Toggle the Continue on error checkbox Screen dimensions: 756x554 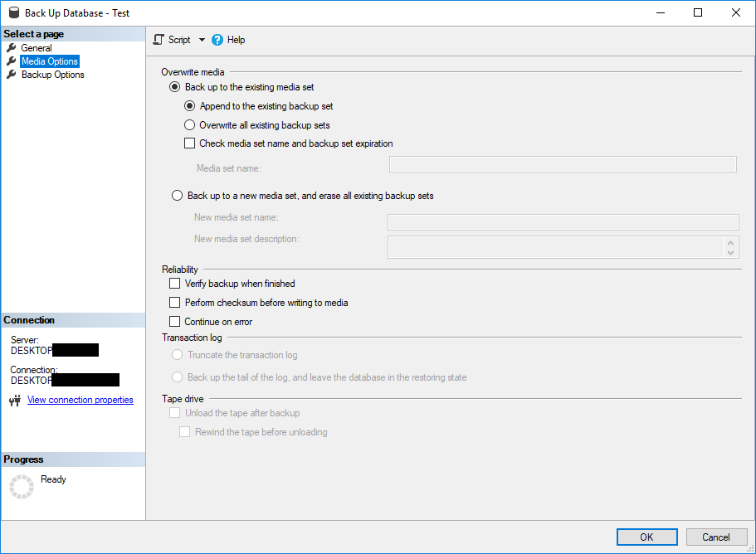coord(175,322)
